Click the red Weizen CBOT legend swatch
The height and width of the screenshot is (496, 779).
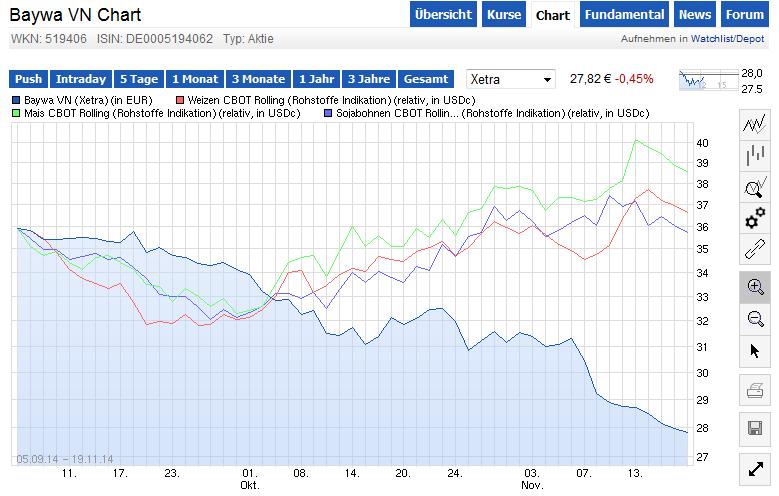coord(180,100)
